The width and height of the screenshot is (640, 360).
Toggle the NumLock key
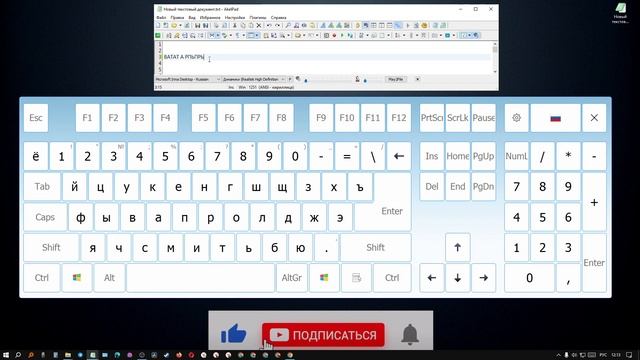click(516, 156)
